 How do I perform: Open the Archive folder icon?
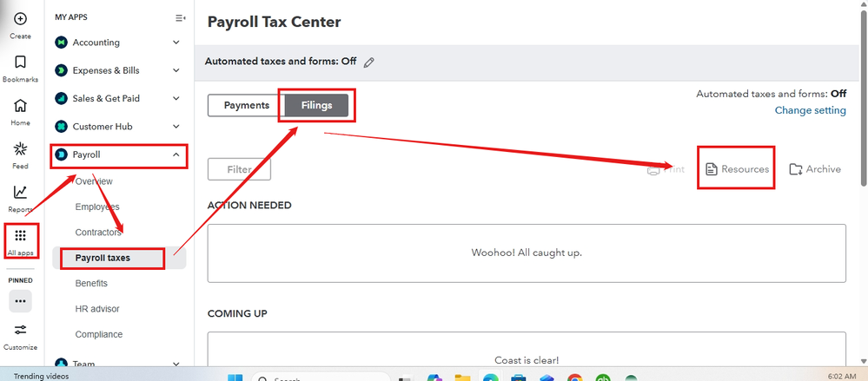[796, 169]
